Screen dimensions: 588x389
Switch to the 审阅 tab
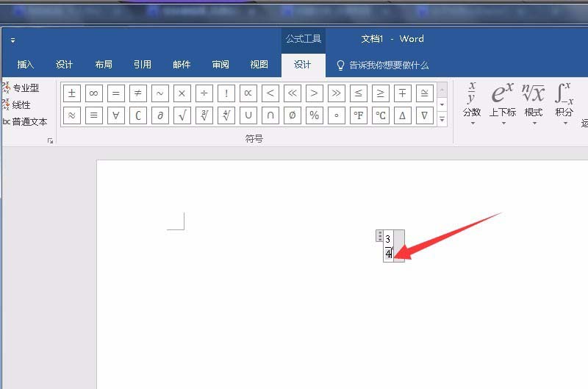pos(220,65)
